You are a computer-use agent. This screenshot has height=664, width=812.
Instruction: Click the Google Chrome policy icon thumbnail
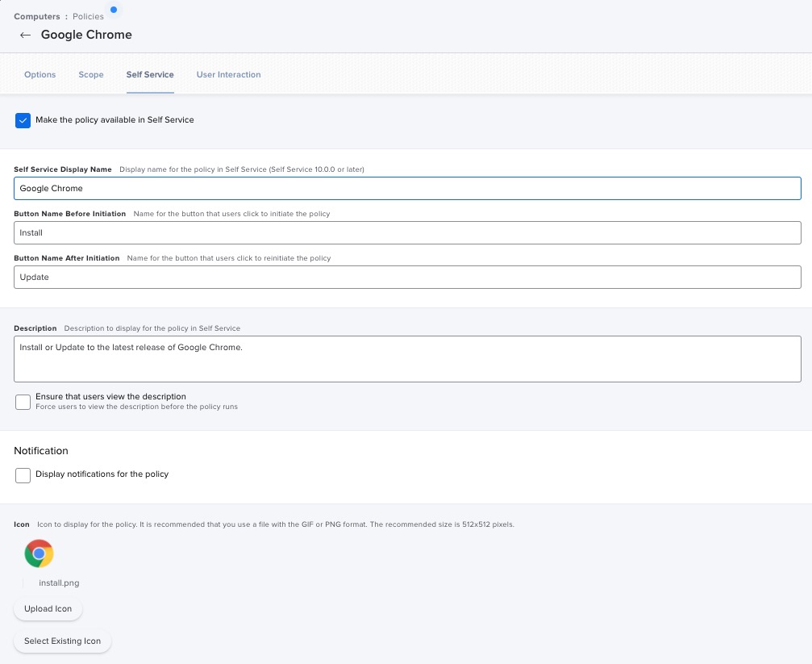pos(39,553)
